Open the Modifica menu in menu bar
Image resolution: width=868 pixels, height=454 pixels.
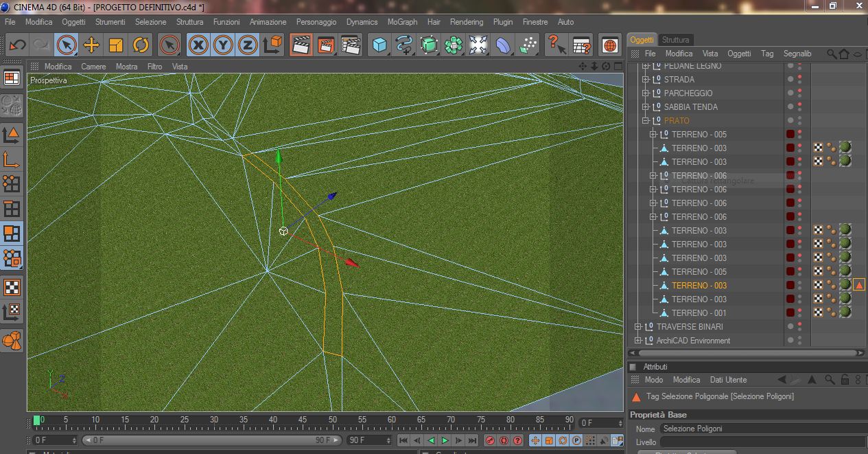[38, 22]
